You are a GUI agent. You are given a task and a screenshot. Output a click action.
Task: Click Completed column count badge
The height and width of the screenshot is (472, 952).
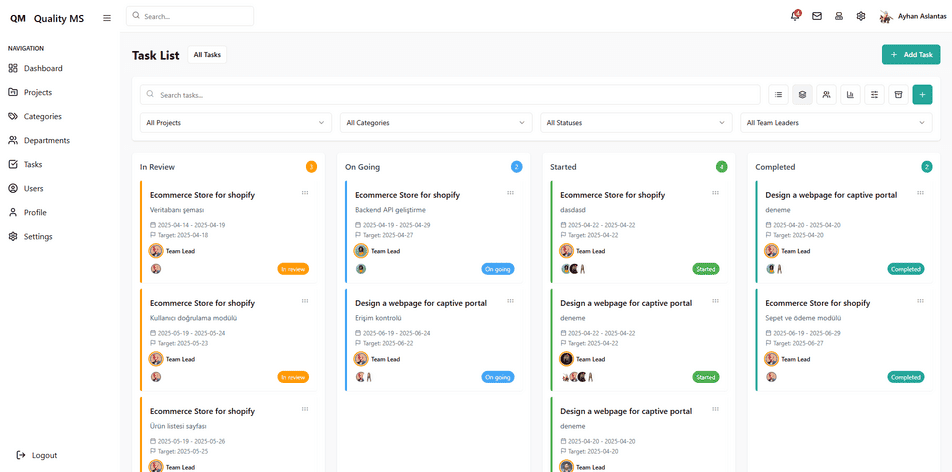pos(926,167)
